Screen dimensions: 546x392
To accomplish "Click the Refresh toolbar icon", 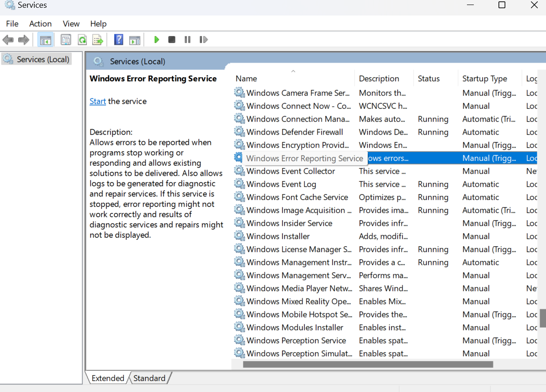I will [82, 40].
